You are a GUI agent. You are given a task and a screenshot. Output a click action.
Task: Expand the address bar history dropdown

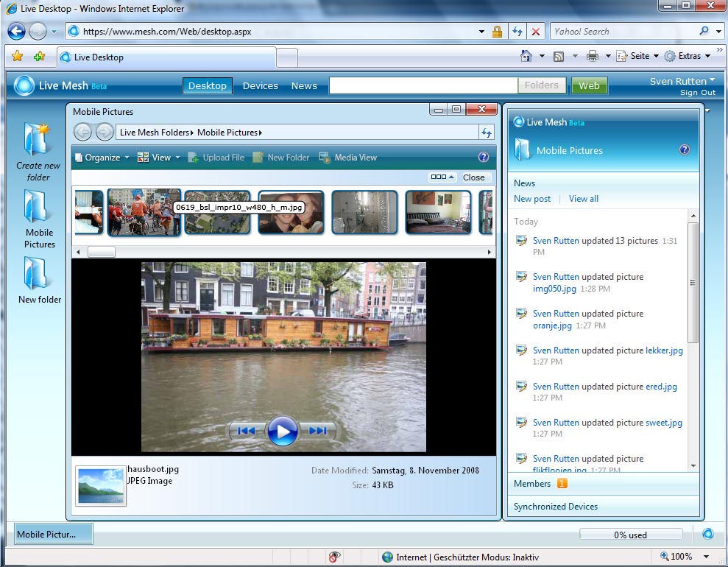pos(482,32)
